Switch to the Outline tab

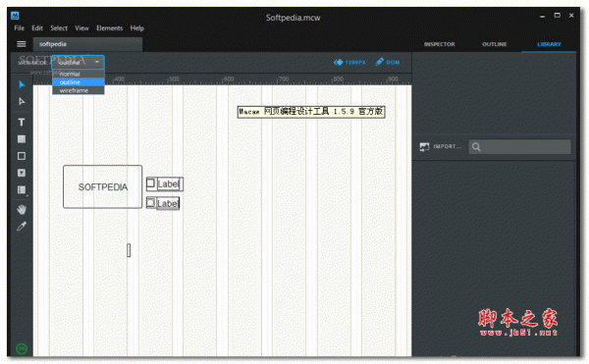click(x=495, y=44)
